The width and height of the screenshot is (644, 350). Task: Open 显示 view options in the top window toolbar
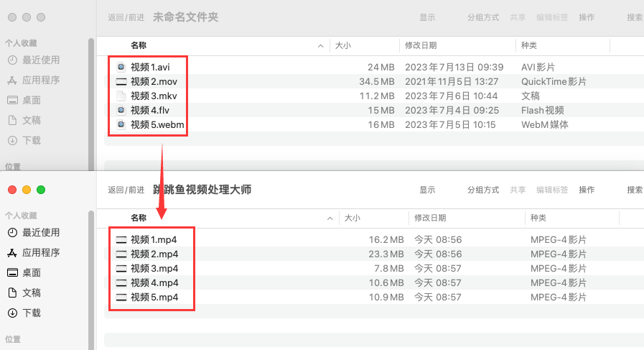point(427,18)
